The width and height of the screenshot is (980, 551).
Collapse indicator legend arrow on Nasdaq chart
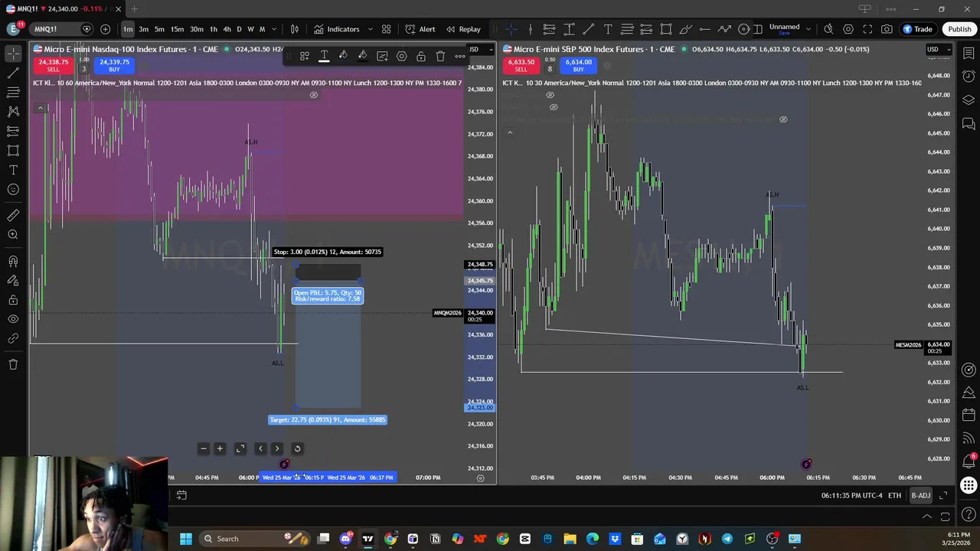pos(40,108)
